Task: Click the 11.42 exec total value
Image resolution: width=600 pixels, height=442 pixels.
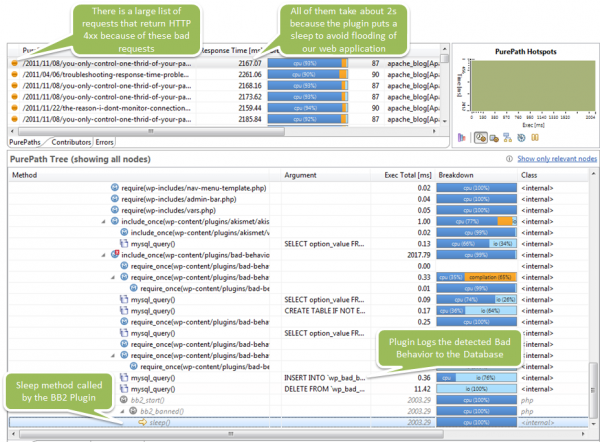Action: [422, 388]
